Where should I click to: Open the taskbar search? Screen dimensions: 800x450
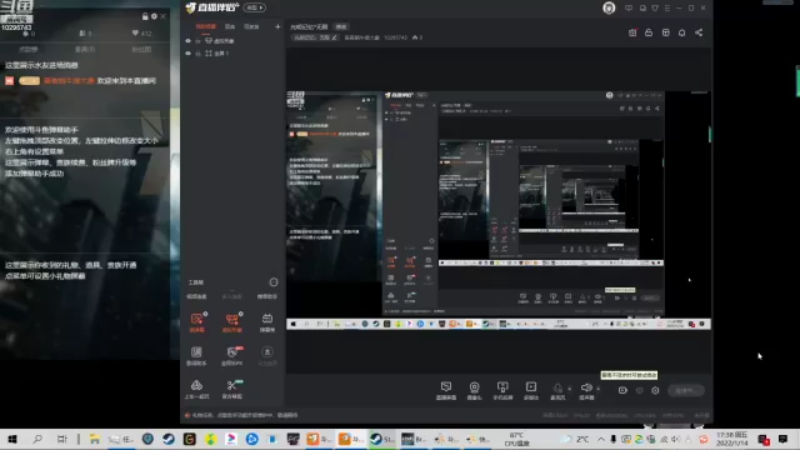[x=37, y=439]
